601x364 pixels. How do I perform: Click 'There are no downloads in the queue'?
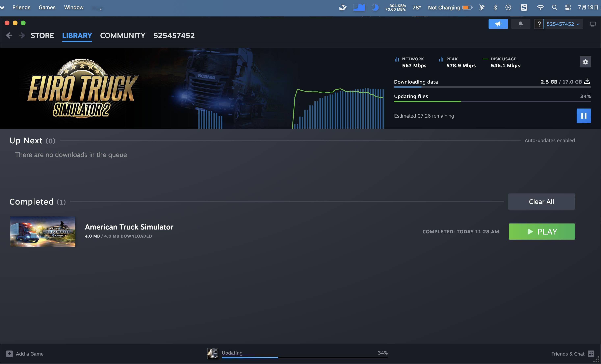point(71,155)
